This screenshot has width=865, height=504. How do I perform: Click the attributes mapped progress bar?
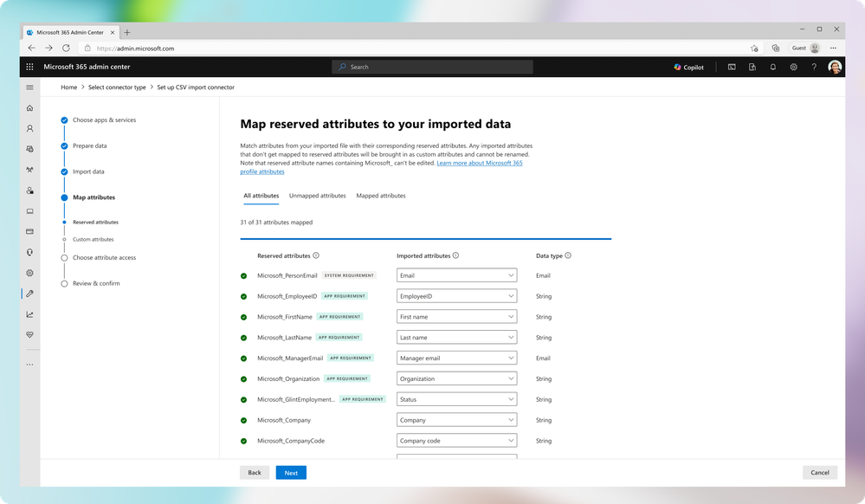425,238
